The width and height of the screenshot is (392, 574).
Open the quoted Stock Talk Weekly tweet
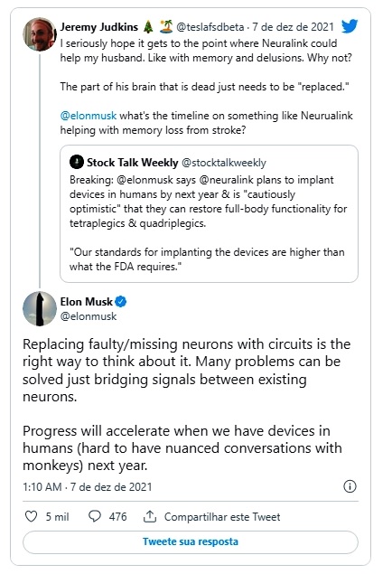coord(209,214)
